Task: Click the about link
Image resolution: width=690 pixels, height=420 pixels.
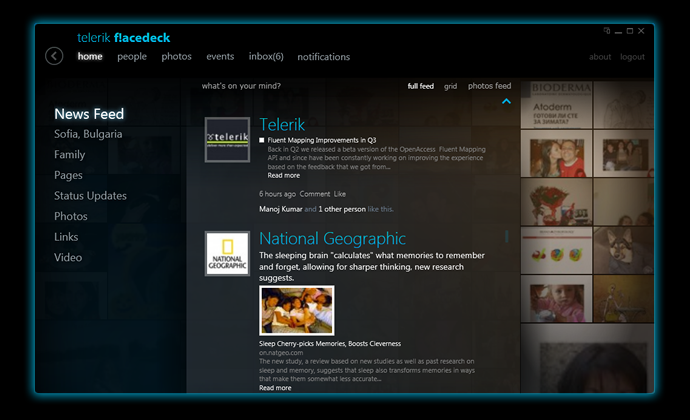Action: click(600, 57)
